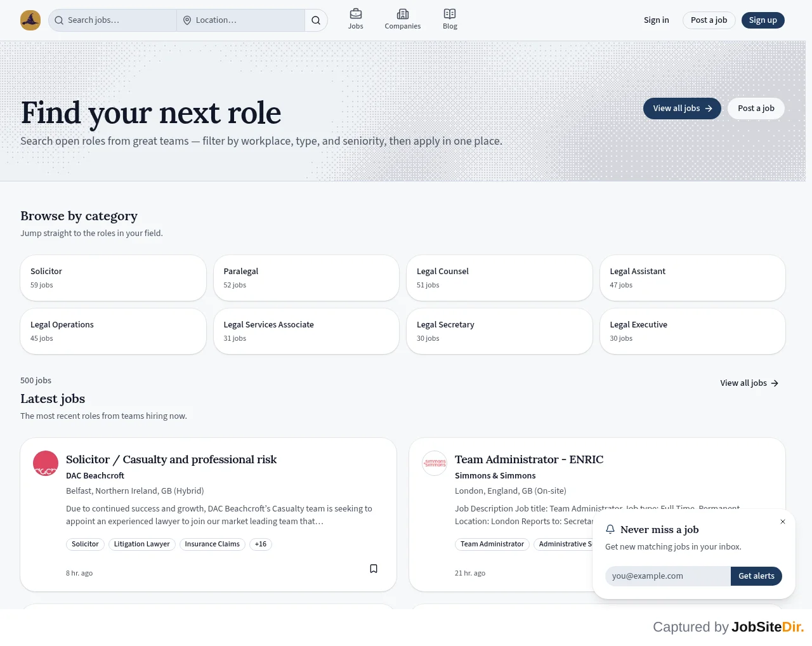Click the DAC Beachcroft logo
Screen dimensions: 812x646
pyautogui.click(x=46, y=463)
